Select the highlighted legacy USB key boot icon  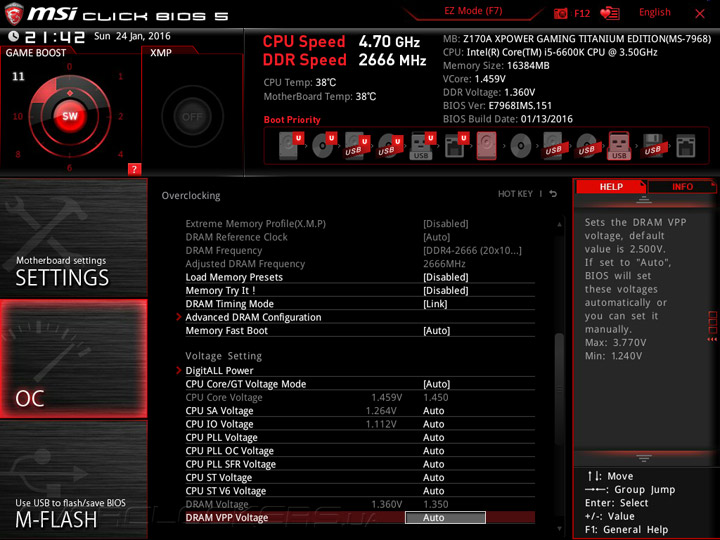pos(619,146)
